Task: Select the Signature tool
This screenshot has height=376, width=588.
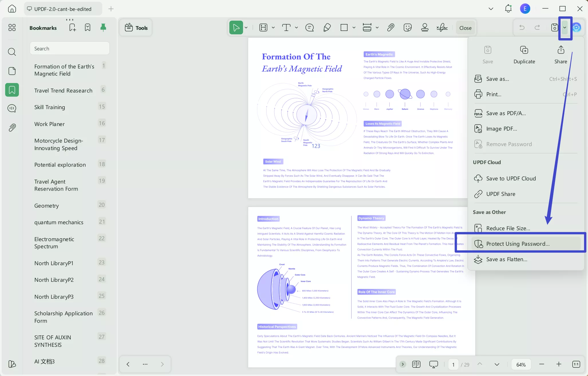Action: [442, 27]
